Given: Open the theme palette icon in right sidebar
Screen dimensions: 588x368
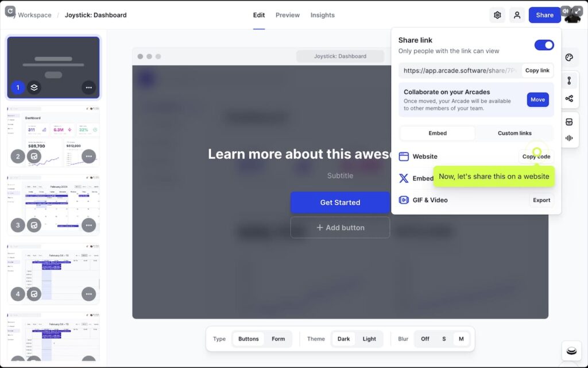Looking at the screenshot, I should tap(569, 57).
